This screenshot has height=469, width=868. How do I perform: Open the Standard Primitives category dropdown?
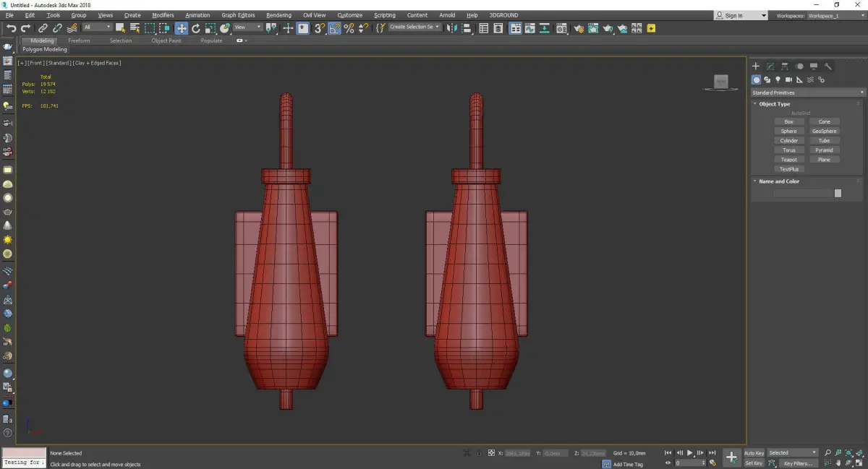tap(807, 92)
